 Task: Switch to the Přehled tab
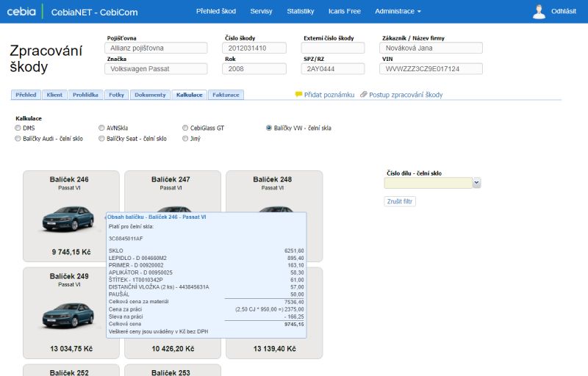26,95
